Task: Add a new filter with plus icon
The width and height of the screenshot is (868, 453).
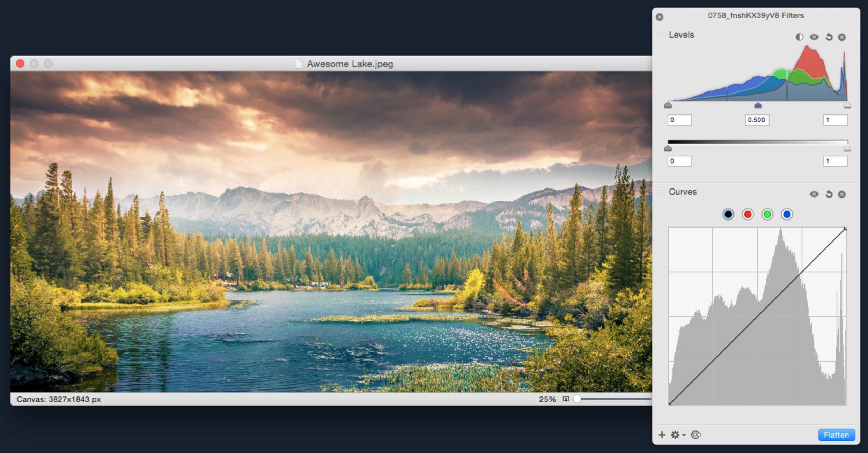Action: pyautogui.click(x=662, y=435)
